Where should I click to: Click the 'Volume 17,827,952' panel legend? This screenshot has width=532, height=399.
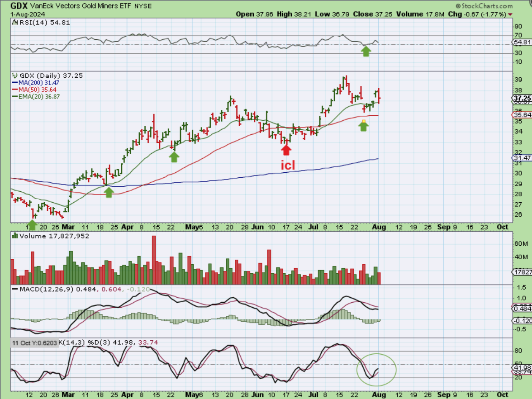[x=51, y=236]
